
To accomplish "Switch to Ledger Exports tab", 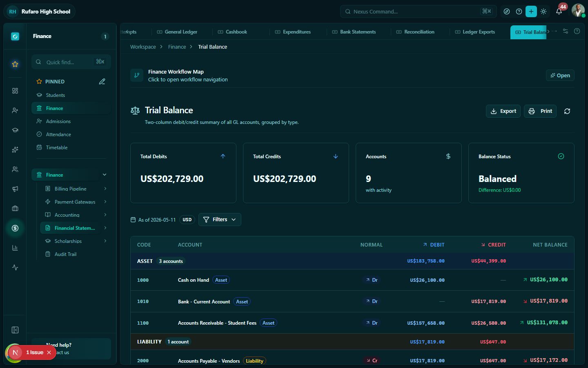I will [475, 32].
